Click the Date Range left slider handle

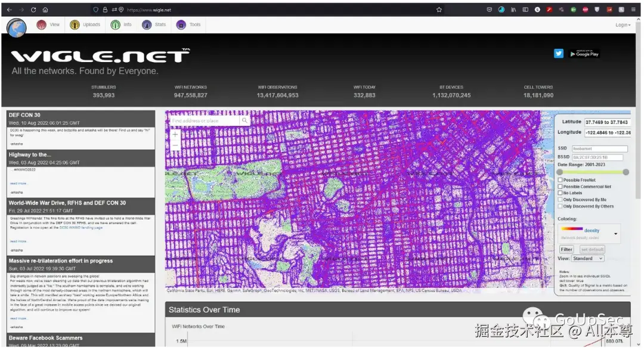[559, 172]
